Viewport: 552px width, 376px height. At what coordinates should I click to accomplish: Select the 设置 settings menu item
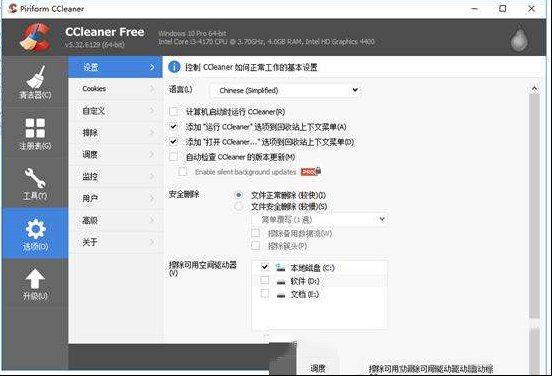pos(115,67)
